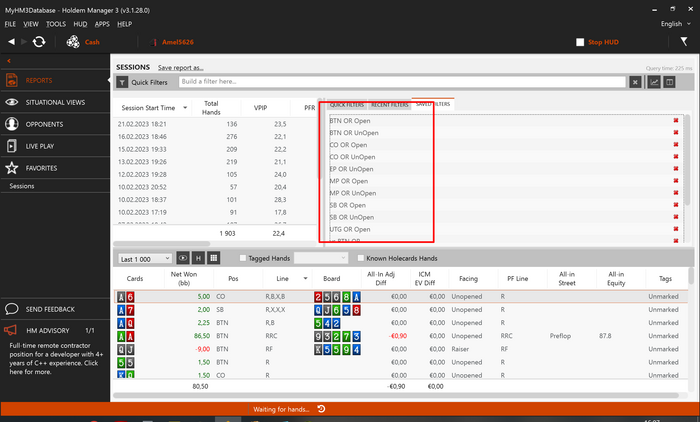This screenshot has width=700, height=422.
Task: Delete the UTG OR Open saved filter
Action: coord(675,229)
